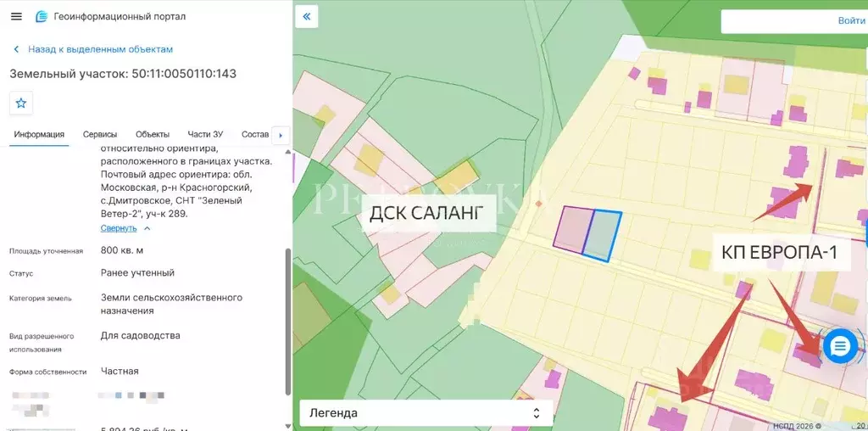Go back via Назад к выделенным объектам
Screen dimensions: 868x431
(93, 49)
